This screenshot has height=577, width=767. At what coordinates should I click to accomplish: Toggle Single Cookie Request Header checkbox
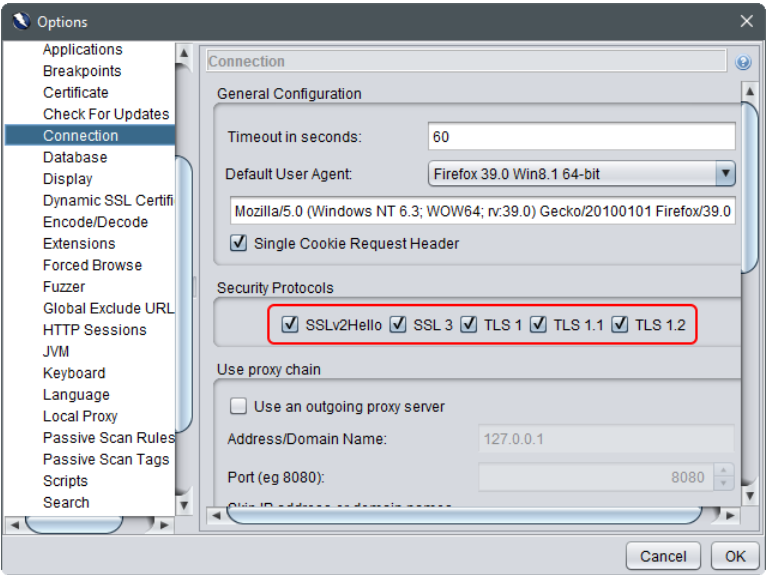[x=239, y=243]
